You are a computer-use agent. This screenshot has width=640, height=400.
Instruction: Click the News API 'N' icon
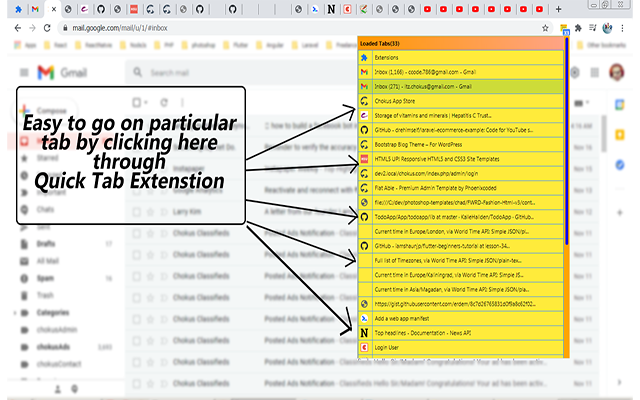(x=365, y=331)
